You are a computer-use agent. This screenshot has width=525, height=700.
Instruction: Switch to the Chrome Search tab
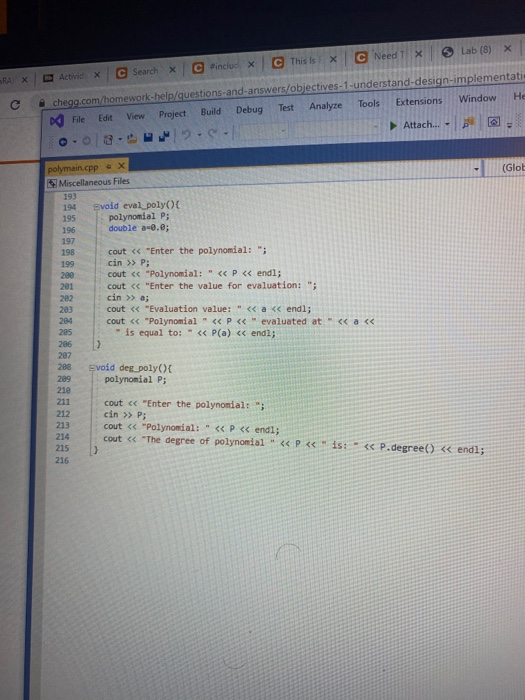(146, 71)
